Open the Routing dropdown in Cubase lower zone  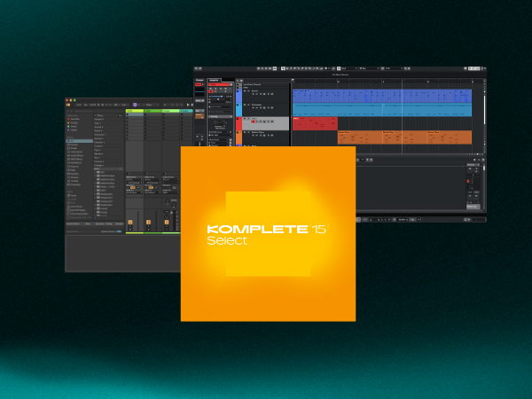click(x=473, y=165)
